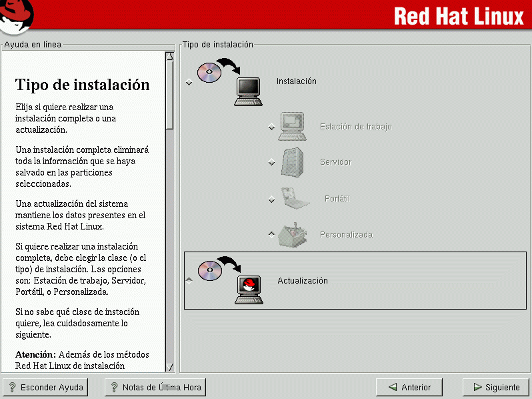Click the help panel scroll down arrow

pos(169,366)
